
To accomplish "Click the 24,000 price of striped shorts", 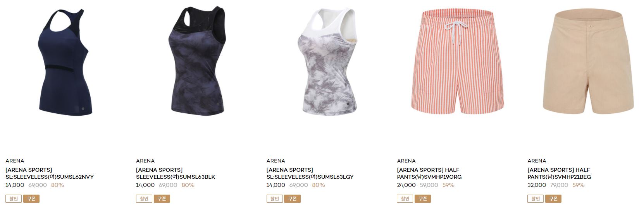I will click(x=406, y=185).
